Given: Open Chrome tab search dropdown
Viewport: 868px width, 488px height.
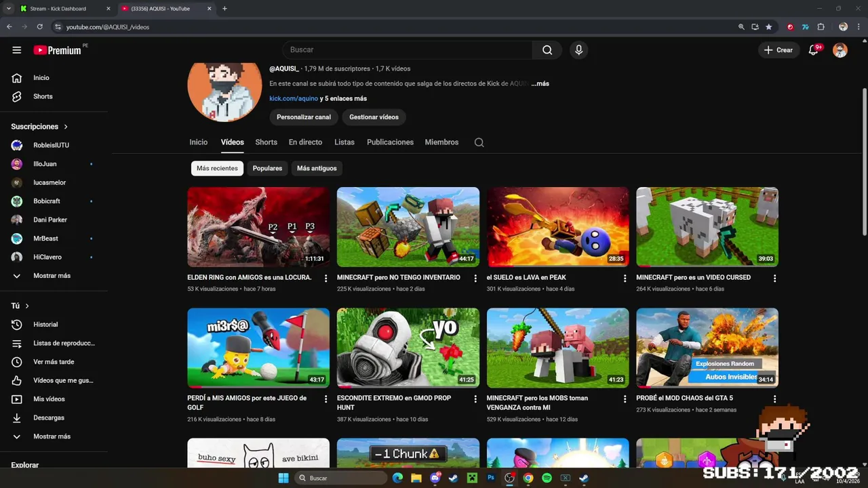Looking at the screenshot, I should (9, 9).
